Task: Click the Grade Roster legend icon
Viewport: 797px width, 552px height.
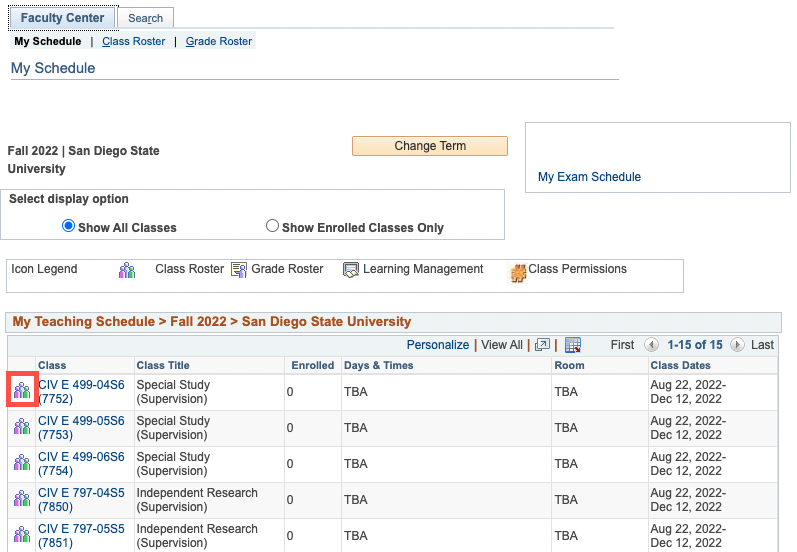Action: click(x=238, y=269)
